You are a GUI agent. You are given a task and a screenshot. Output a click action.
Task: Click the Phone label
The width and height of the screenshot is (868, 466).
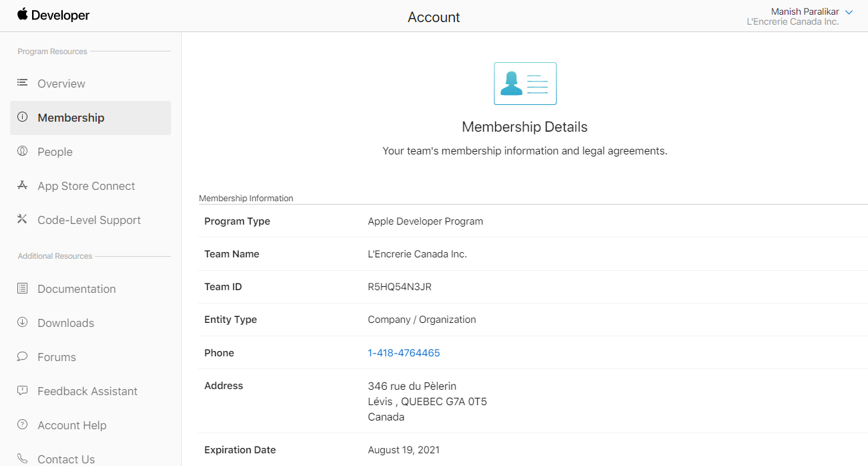(219, 353)
